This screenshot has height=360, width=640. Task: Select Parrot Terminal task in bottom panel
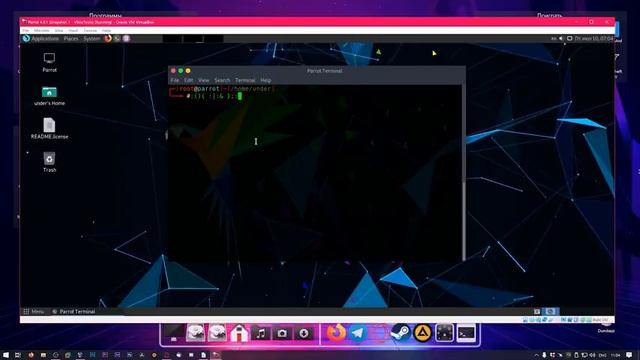point(73,311)
